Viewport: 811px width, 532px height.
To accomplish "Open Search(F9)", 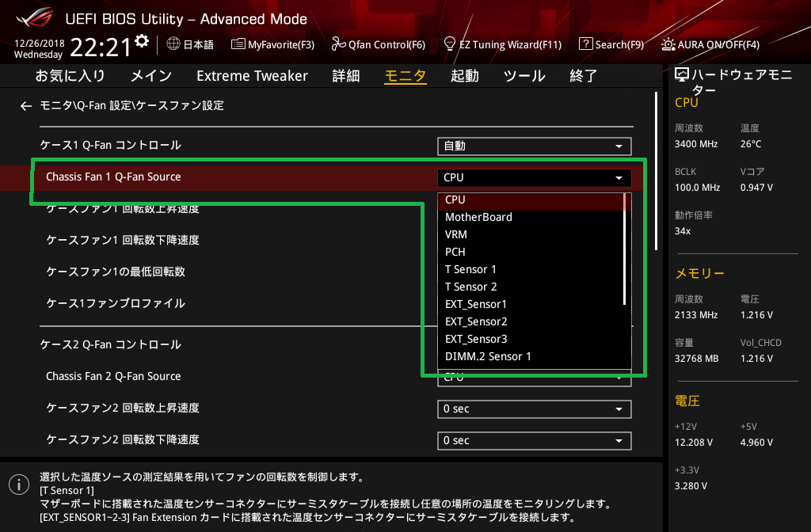I will [611, 44].
